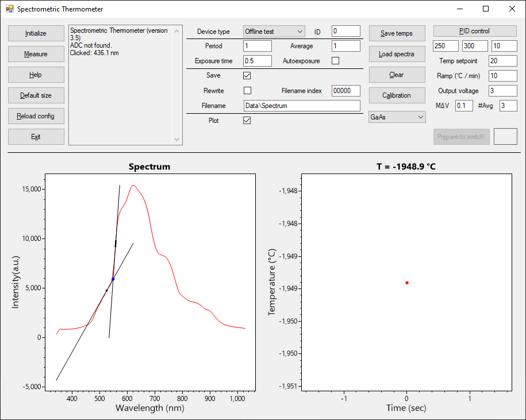Select the Filename field showing Data\Spectrum
This screenshot has height=420, width=526.
[x=301, y=105]
